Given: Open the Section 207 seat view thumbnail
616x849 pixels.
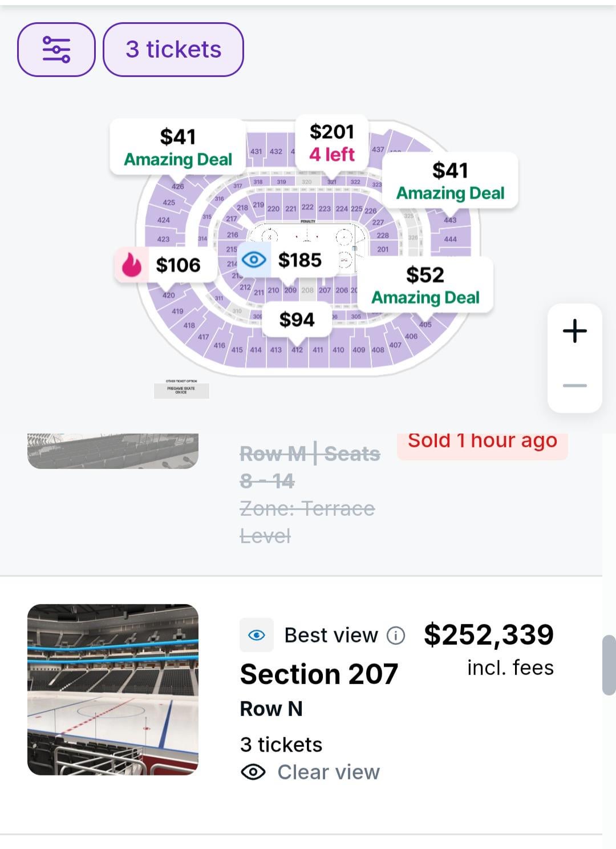Looking at the screenshot, I should [113, 689].
